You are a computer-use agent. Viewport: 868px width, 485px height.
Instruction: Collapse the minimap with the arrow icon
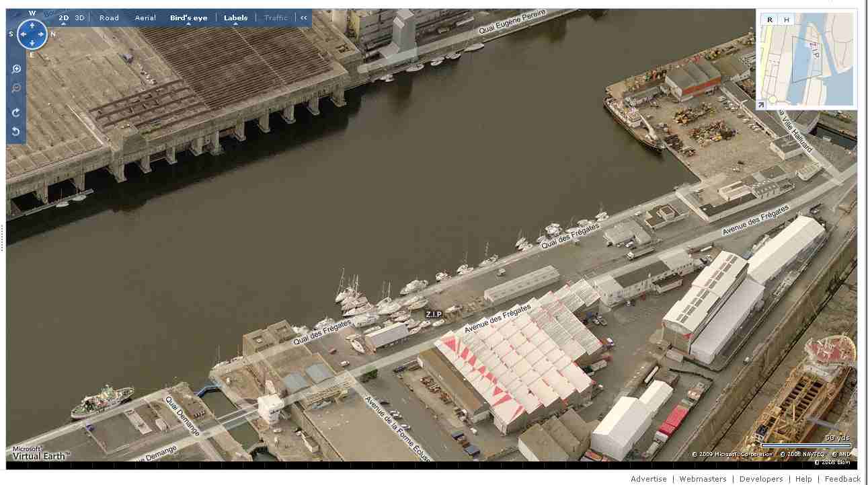(x=761, y=105)
